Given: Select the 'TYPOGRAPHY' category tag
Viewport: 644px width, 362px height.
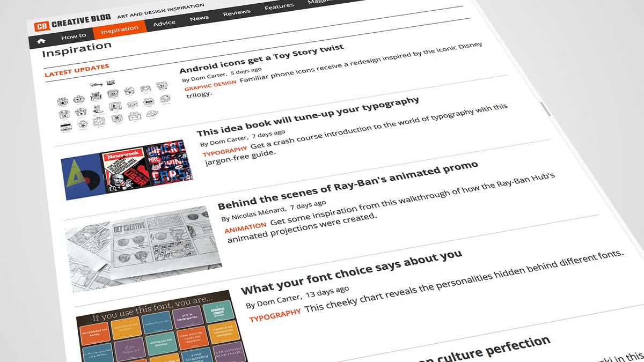Looking at the screenshot, I should 224,150.
